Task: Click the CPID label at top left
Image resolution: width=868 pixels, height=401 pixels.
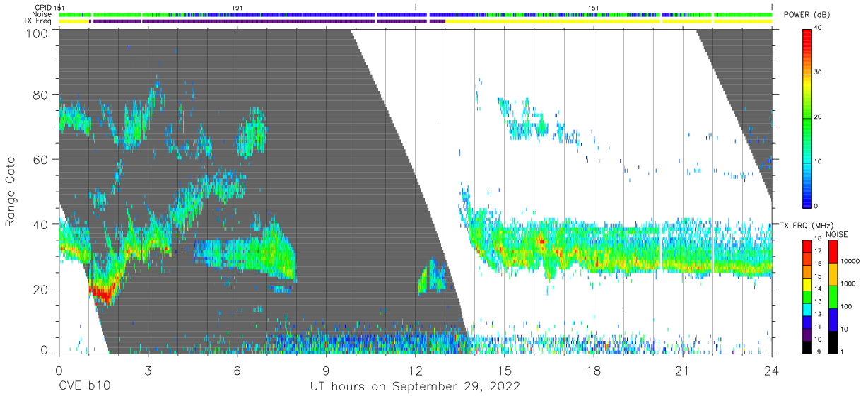Action: tap(44, 8)
